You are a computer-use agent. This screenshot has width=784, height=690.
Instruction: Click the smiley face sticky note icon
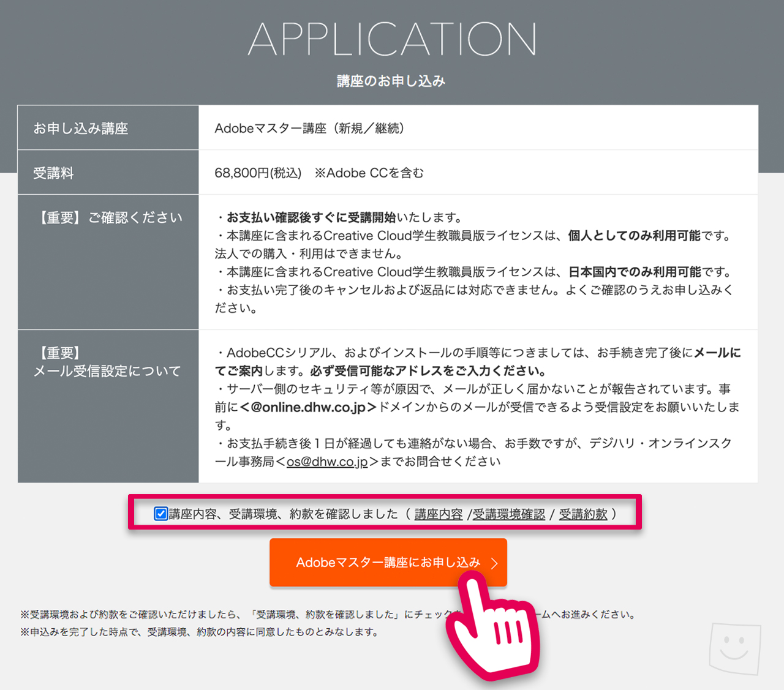click(x=735, y=649)
